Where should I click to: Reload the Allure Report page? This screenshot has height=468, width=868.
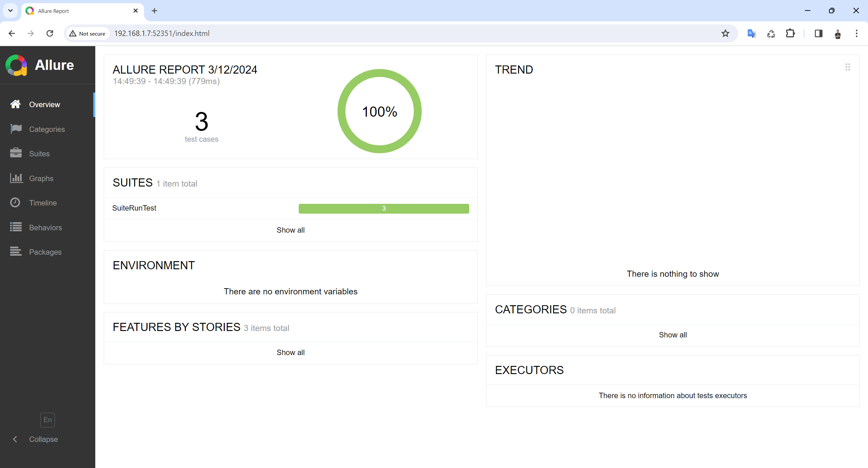tap(50, 33)
